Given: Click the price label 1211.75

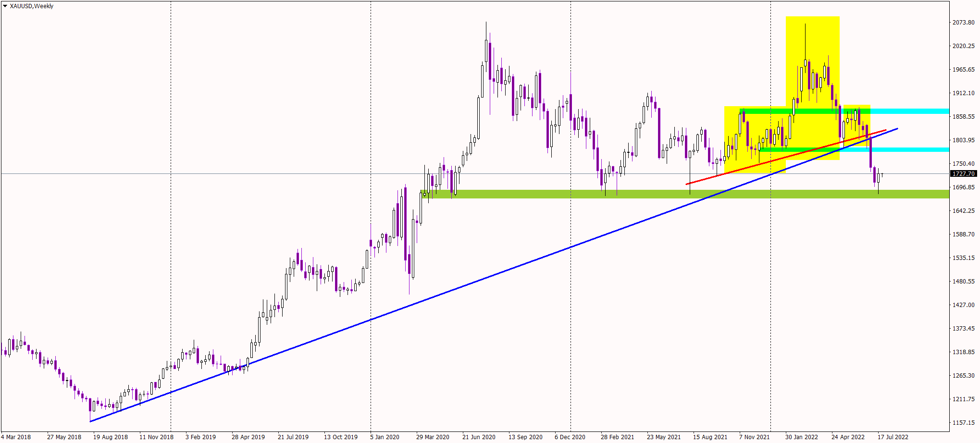Looking at the screenshot, I should 964,399.
